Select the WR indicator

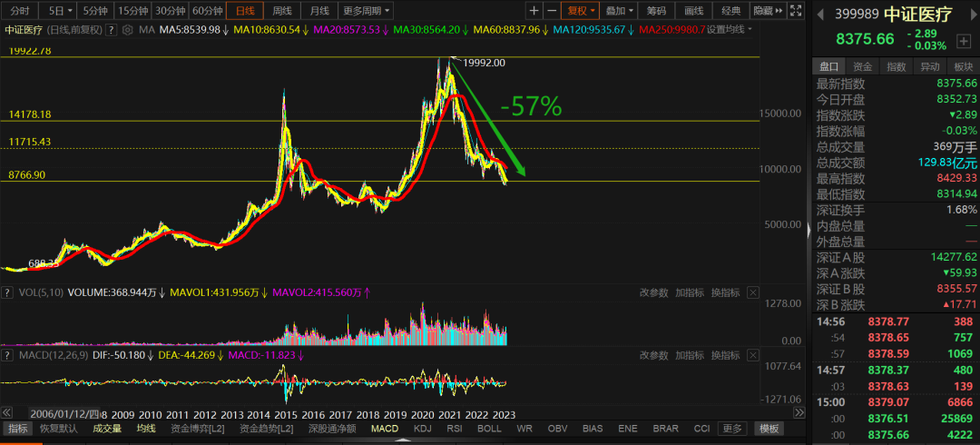click(524, 429)
